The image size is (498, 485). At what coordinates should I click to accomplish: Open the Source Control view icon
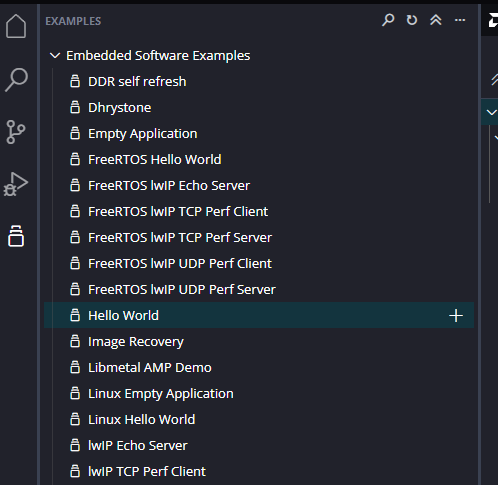coord(15,132)
